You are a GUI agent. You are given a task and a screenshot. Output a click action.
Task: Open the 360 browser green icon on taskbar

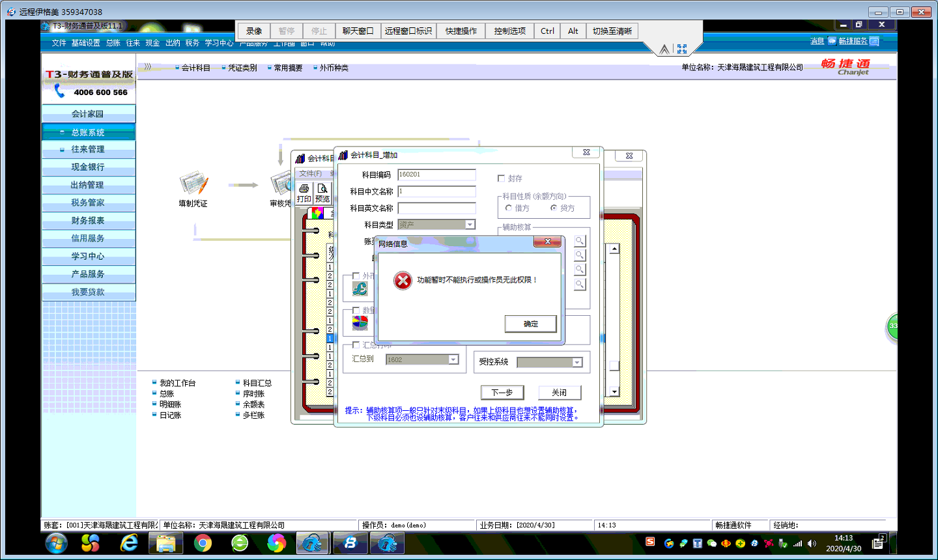tap(240, 542)
